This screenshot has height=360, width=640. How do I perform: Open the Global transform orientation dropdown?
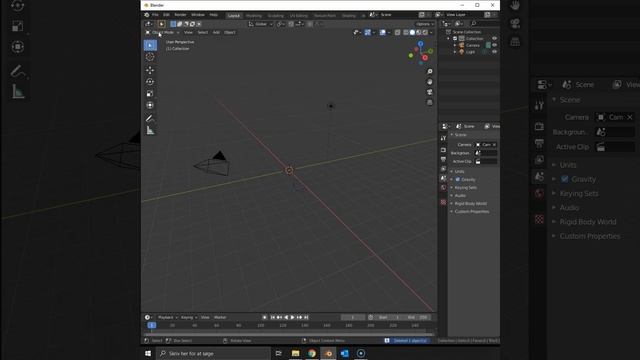click(261, 24)
